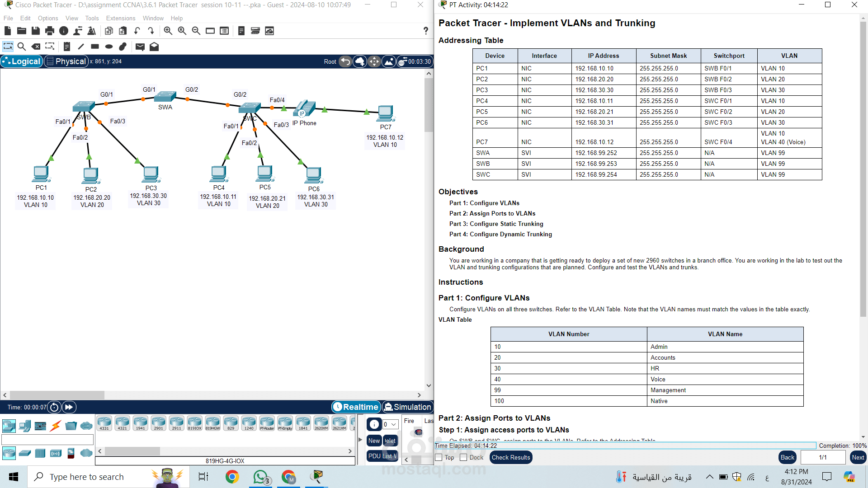Select the Inspect magnifier tool

(x=22, y=47)
